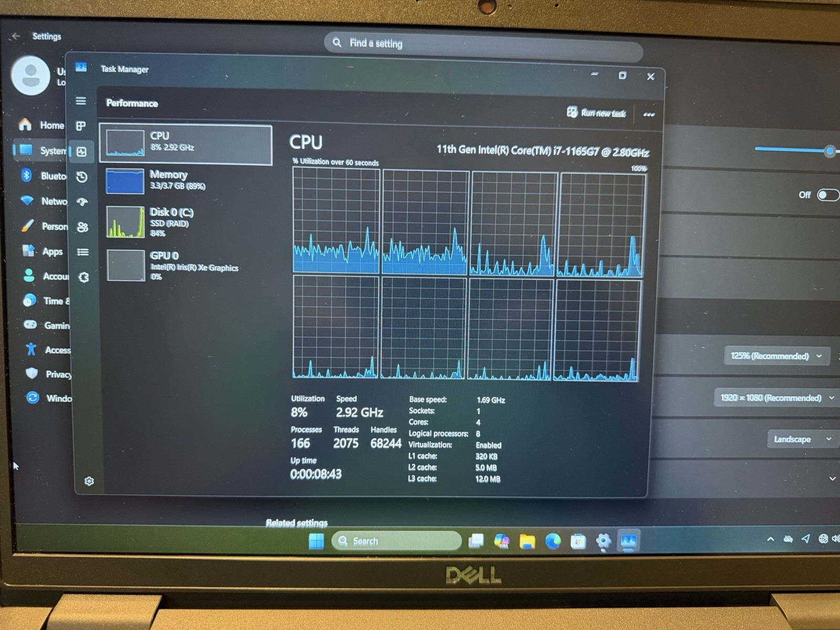
Task: Open Accounts in Settings sidebar
Action: tap(45, 276)
